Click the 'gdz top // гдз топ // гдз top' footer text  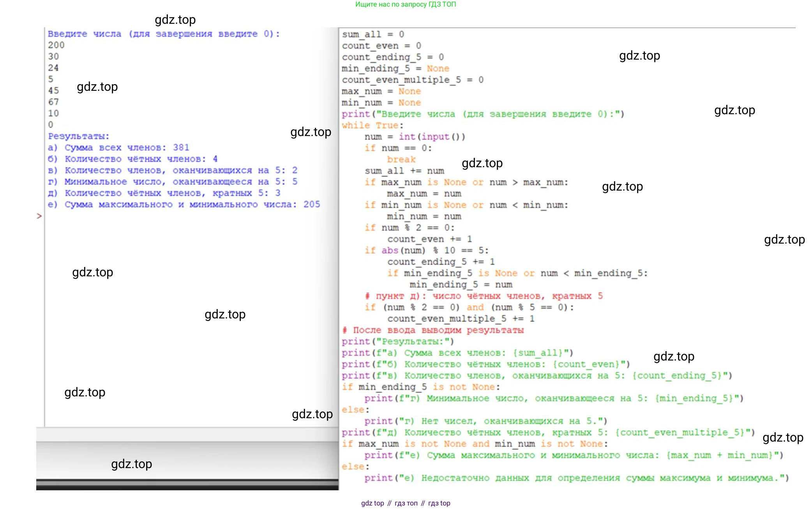coord(406,503)
